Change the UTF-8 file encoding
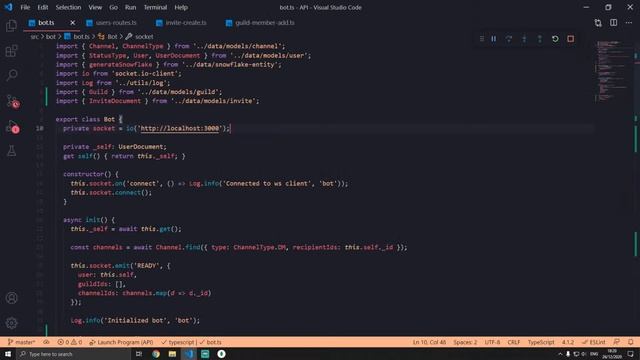 click(x=492, y=342)
